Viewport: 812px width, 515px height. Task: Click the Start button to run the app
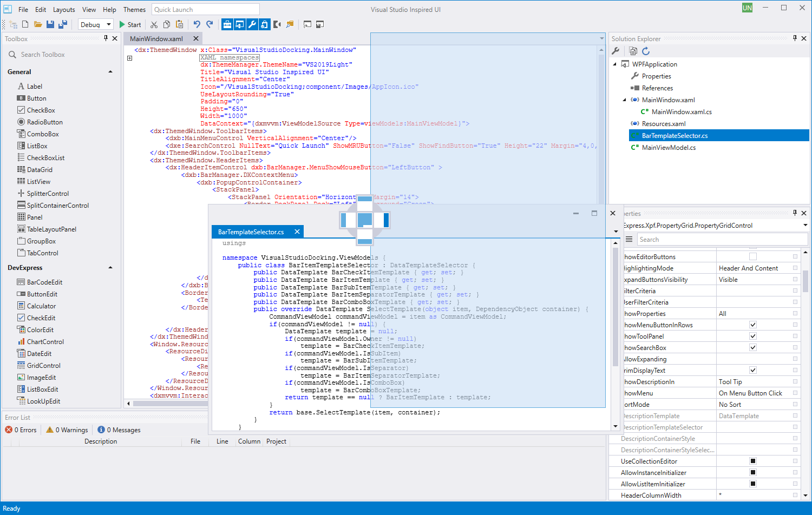click(130, 24)
